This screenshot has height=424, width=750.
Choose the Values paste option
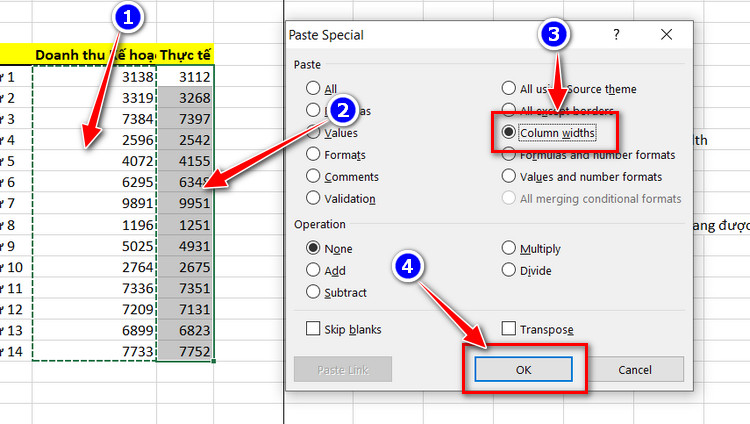click(x=313, y=133)
